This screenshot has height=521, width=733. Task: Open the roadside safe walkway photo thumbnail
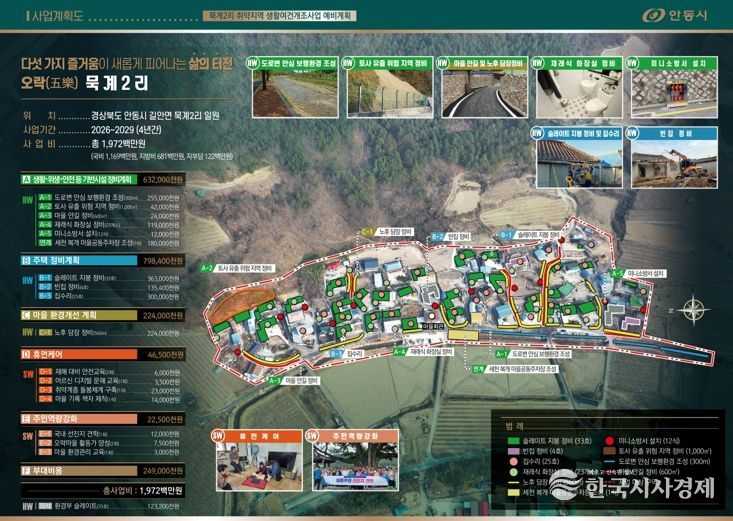pyautogui.click(x=295, y=93)
